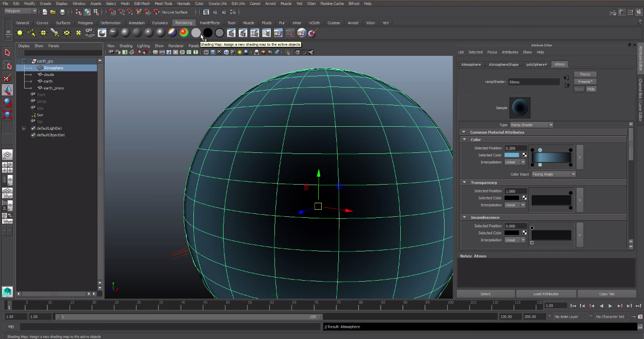Collapse the earth_grp node in Outliner
This screenshot has height=339, width=644.
click(x=24, y=61)
